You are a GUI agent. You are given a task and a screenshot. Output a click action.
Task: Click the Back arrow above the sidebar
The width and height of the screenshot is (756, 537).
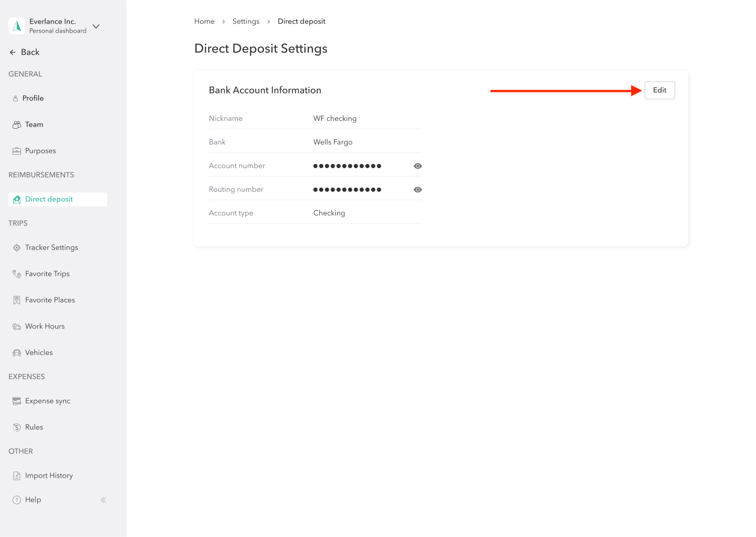pyautogui.click(x=12, y=52)
